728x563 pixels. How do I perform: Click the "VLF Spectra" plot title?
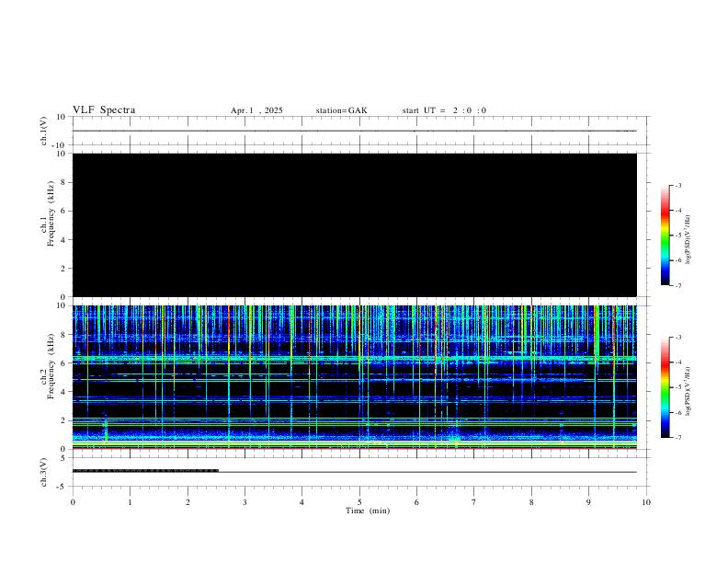click(x=104, y=110)
